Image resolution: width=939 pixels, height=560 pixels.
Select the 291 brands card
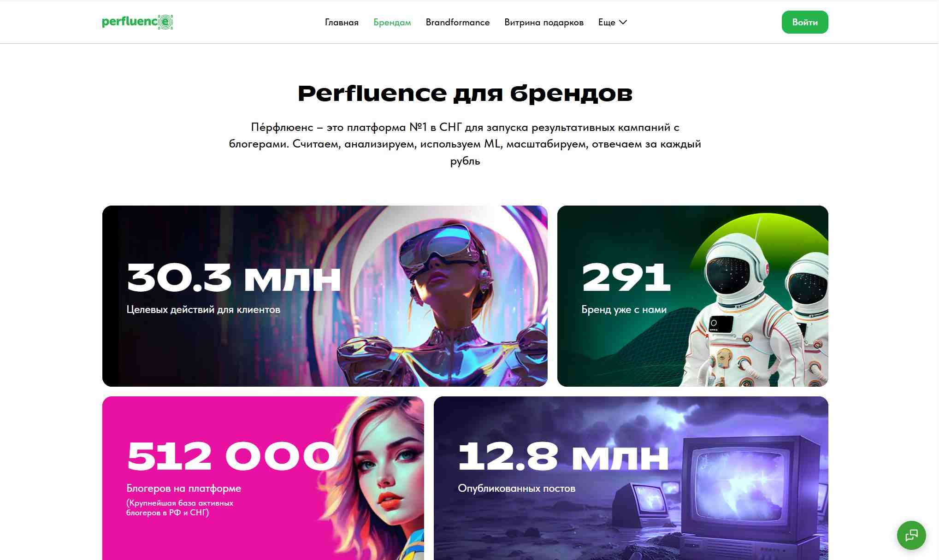point(693,296)
